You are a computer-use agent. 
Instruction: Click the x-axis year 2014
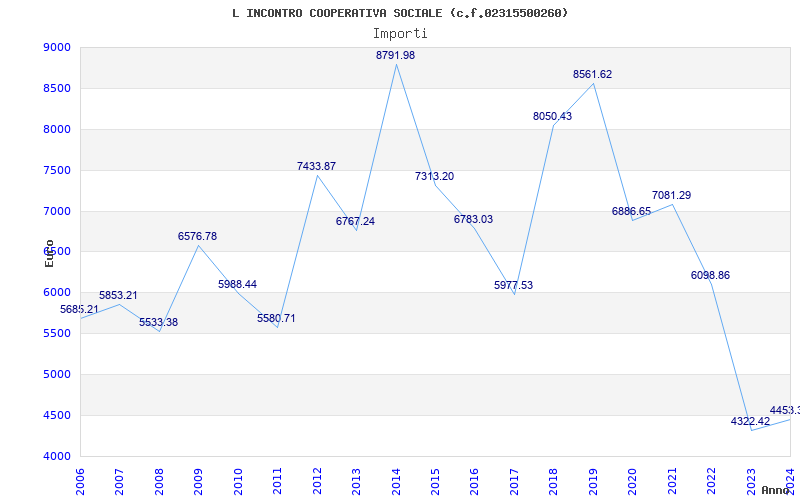pos(396,481)
